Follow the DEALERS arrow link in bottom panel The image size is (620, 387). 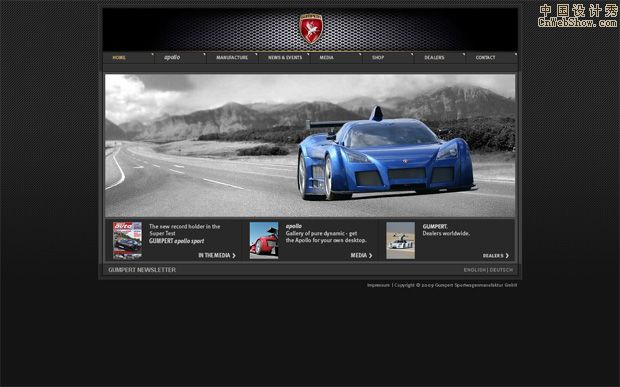click(496, 256)
